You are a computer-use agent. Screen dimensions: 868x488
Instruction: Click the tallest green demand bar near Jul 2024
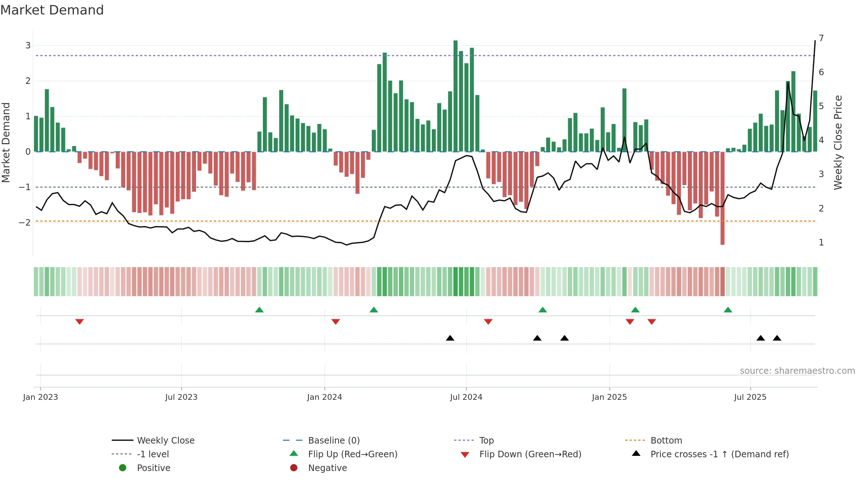coord(456,96)
